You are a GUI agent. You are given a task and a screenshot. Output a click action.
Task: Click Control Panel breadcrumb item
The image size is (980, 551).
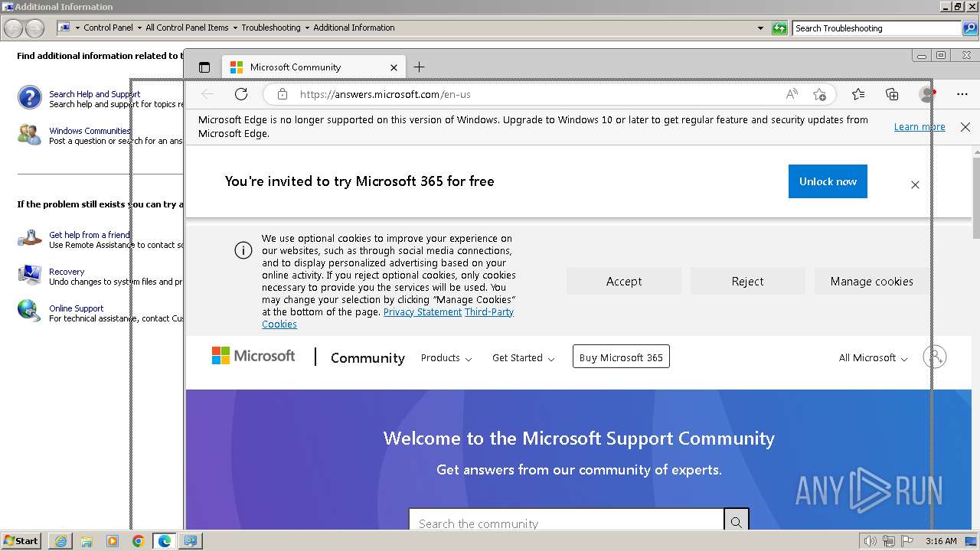[108, 28]
